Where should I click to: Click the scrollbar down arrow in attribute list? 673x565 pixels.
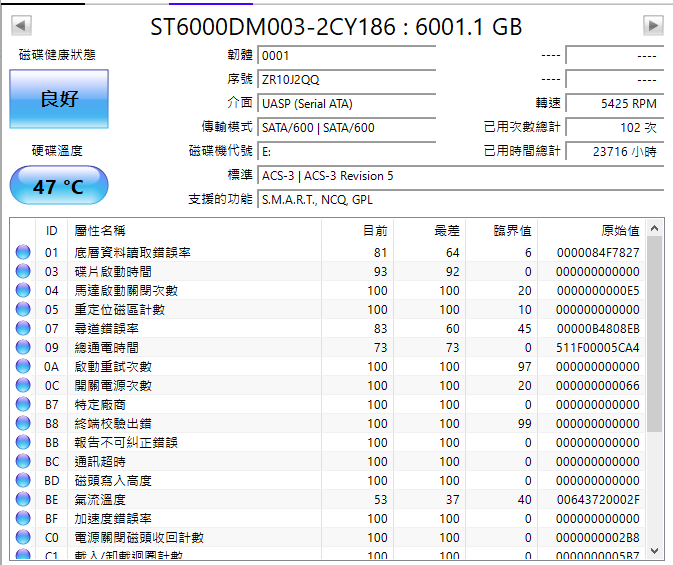[x=654, y=550]
